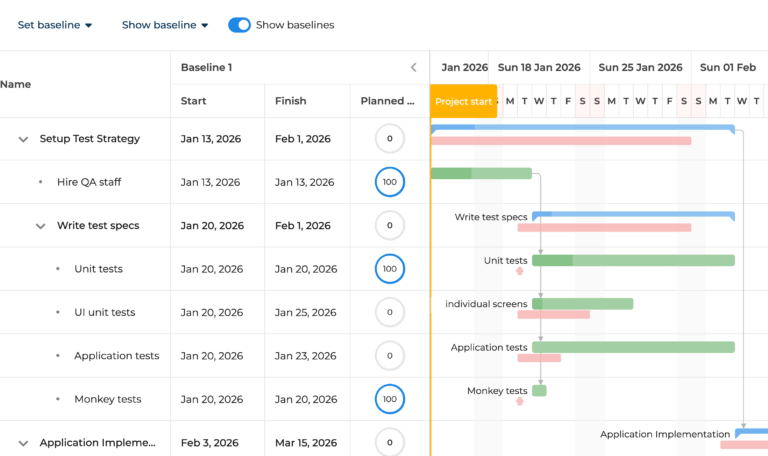Click the UI unit tests 0 progress circle
This screenshot has height=456, width=768.
click(389, 312)
